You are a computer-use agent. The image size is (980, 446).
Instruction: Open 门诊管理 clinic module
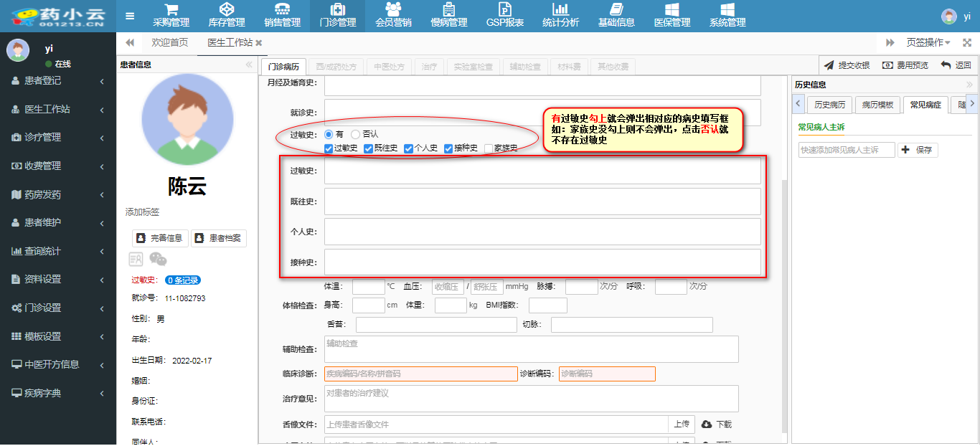[x=337, y=16]
